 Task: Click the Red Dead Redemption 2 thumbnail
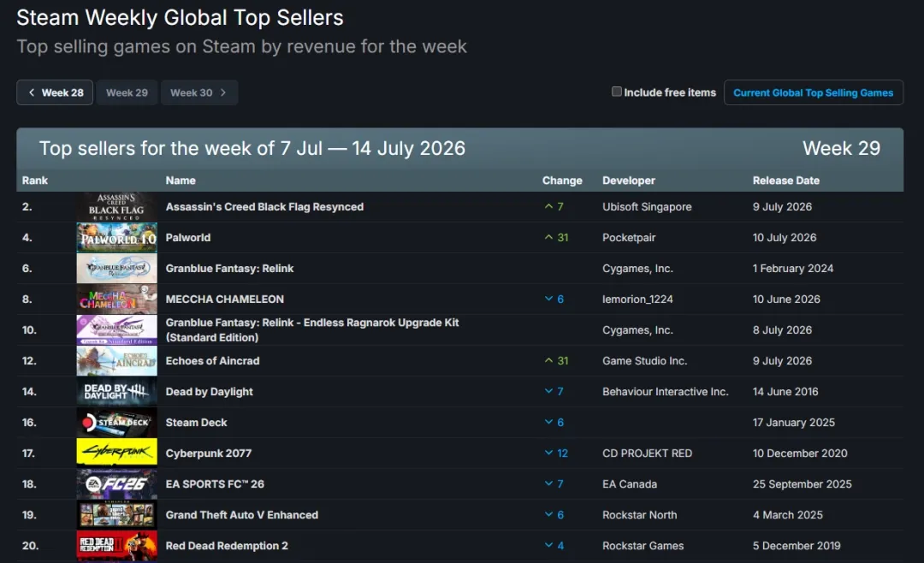click(x=116, y=545)
